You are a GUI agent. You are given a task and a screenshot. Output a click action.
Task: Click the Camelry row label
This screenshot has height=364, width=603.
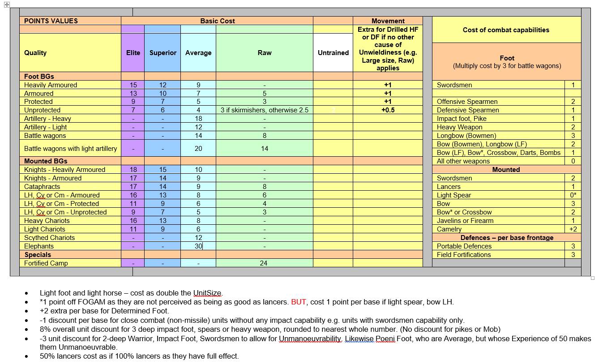tap(449, 229)
